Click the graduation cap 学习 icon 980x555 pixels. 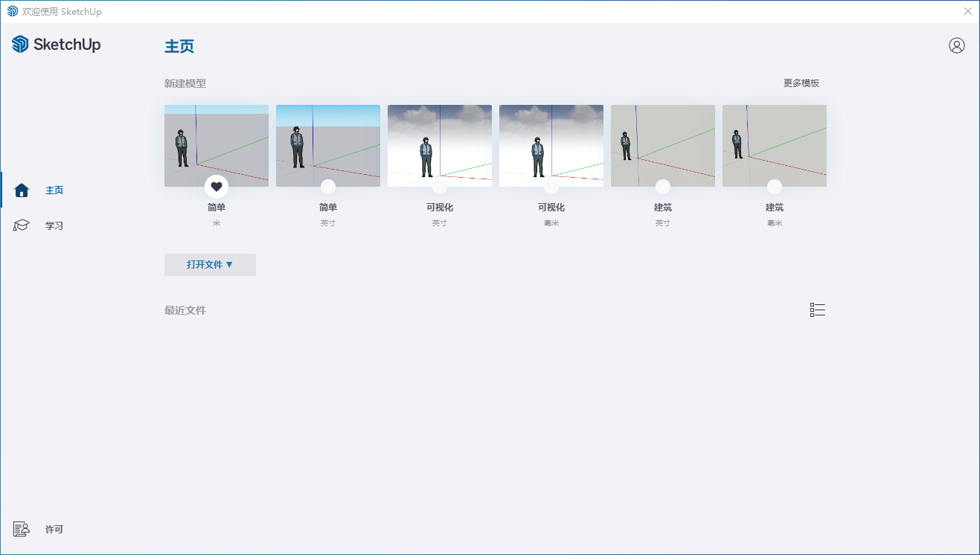click(22, 225)
